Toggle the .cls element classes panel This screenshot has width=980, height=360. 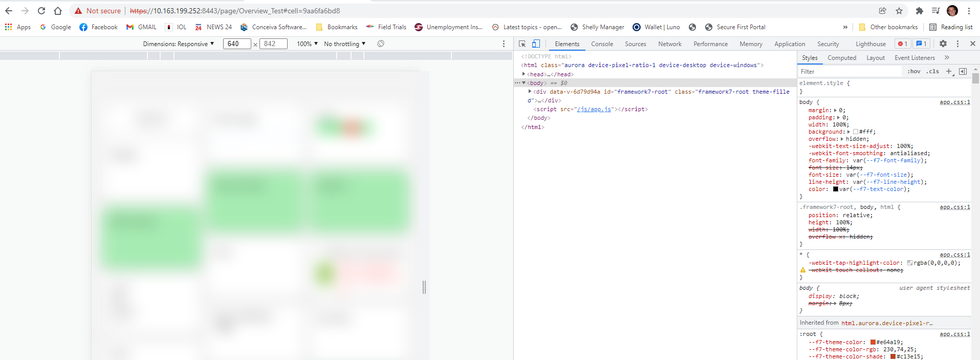tap(932, 71)
